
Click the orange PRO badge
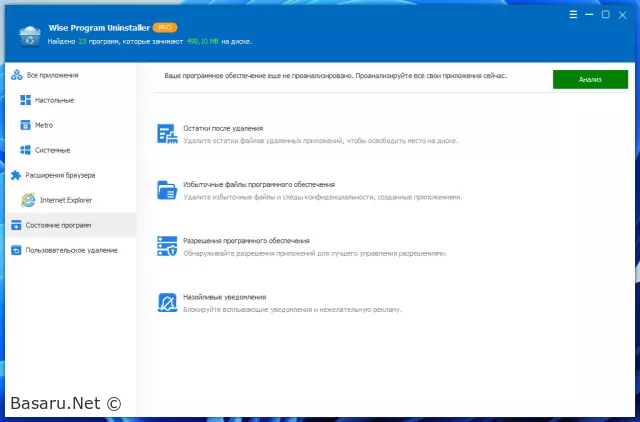point(165,27)
